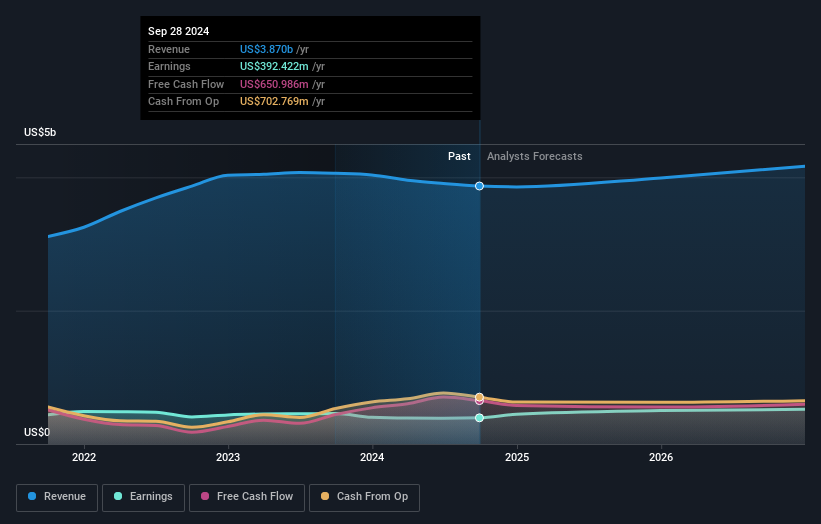The height and width of the screenshot is (524, 821).
Task: Click the US$0 y-axis label
Action: click(x=37, y=432)
